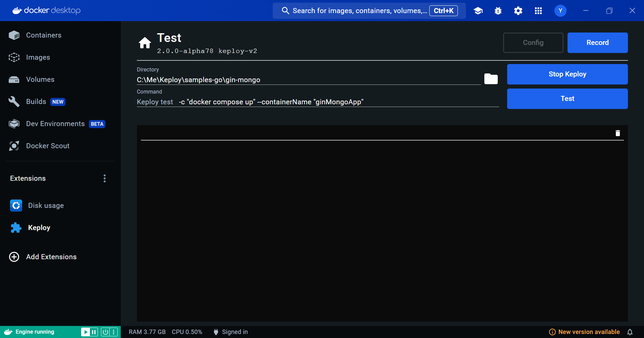This screenshot has width=644, height=338.
Task: Click the NEW badge beside Builds
Action: pyautogui.click(x=58, y=102)
